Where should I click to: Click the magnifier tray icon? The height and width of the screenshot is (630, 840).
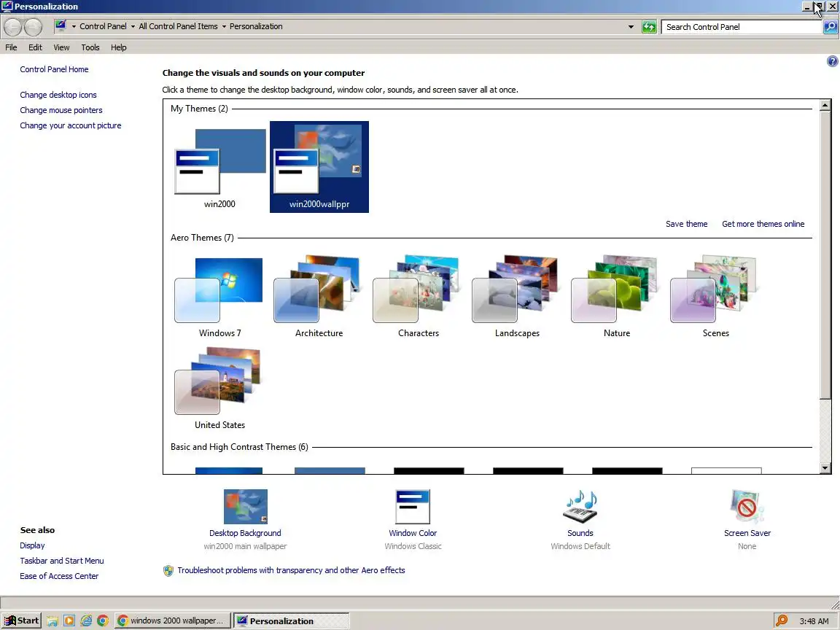(x=782, y=621)
